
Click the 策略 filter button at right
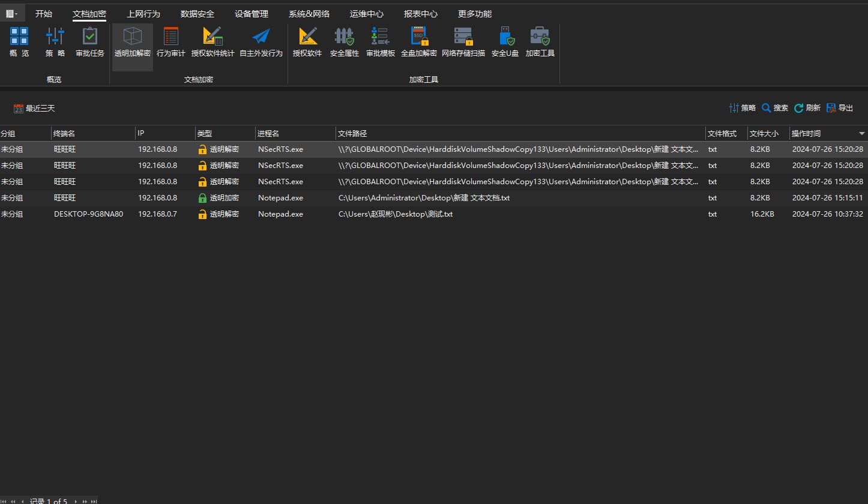pos(743,108)
